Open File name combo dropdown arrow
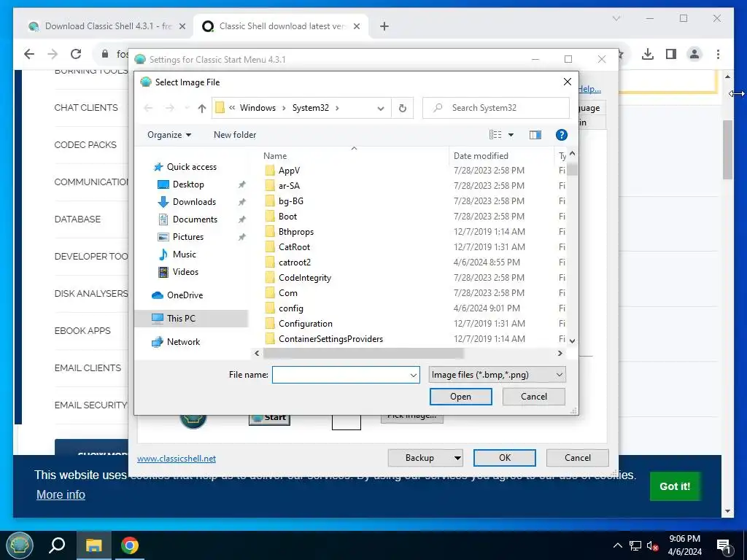The height and width of the screenshot is (560, 747). click(413, 376)
